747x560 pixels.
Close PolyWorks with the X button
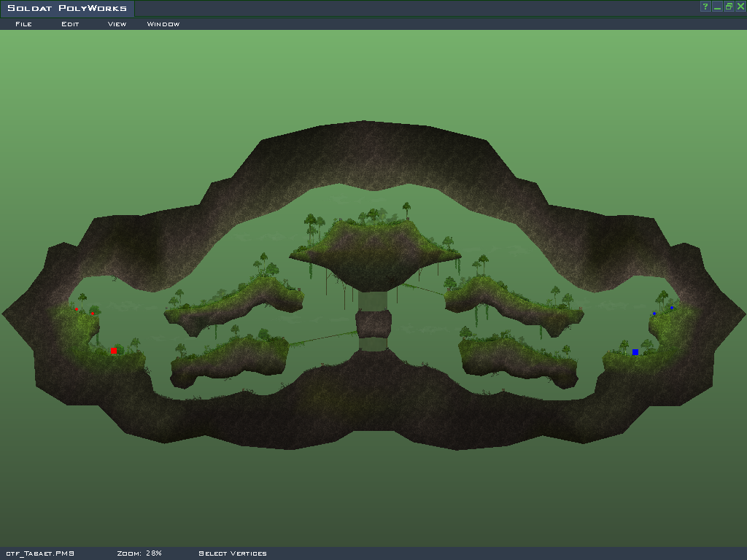740,7
